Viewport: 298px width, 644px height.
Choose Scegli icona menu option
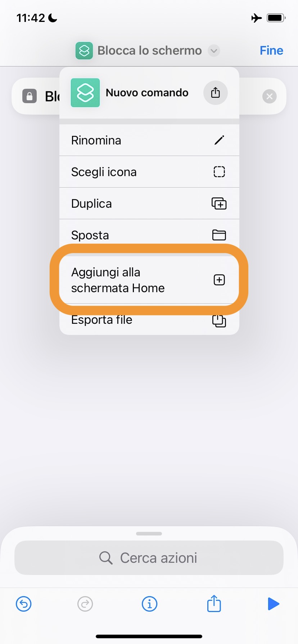coord(149,172)
